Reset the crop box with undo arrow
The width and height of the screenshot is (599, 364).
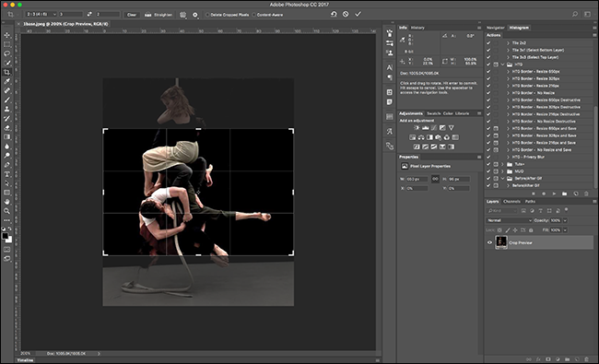(x=334, y=14)
